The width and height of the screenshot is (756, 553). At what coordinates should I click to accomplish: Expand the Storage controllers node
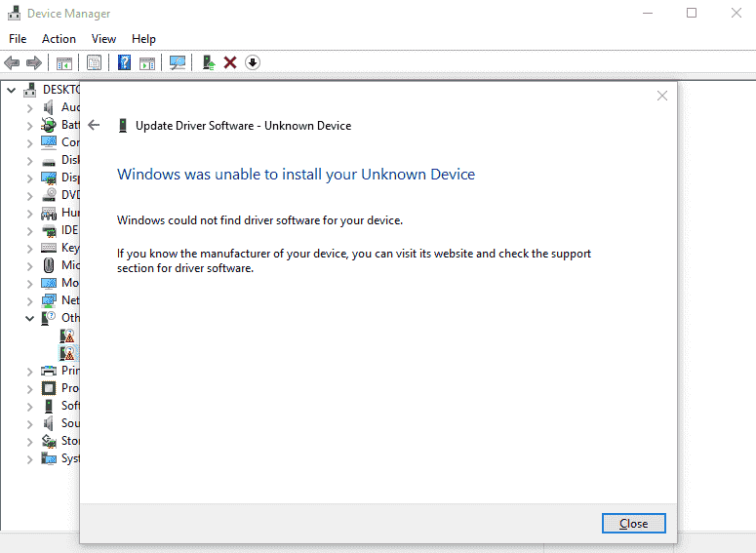30,442
